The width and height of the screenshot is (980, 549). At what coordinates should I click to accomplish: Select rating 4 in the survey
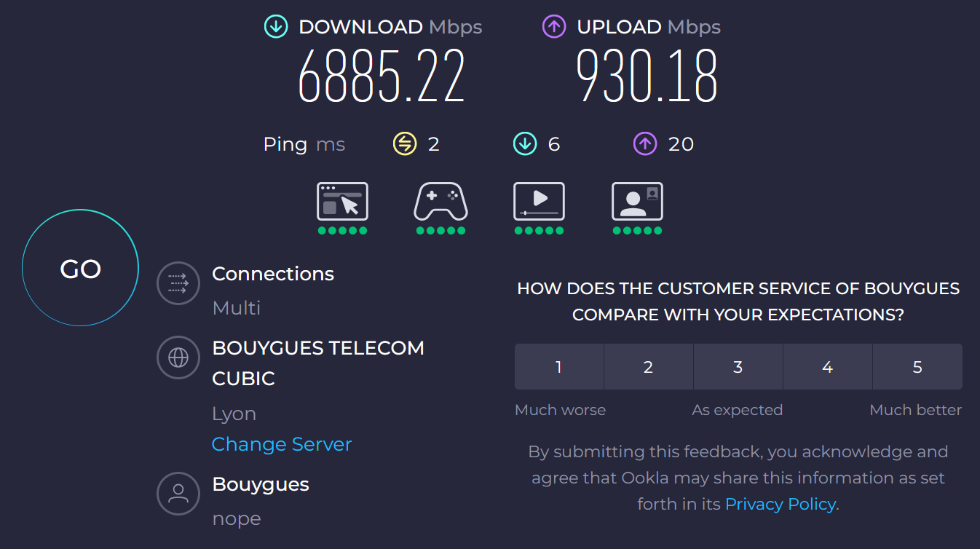(x=828, y=367)
